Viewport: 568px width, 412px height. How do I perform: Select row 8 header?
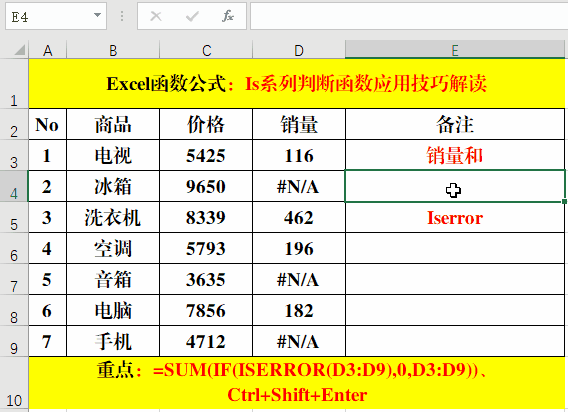14,310
